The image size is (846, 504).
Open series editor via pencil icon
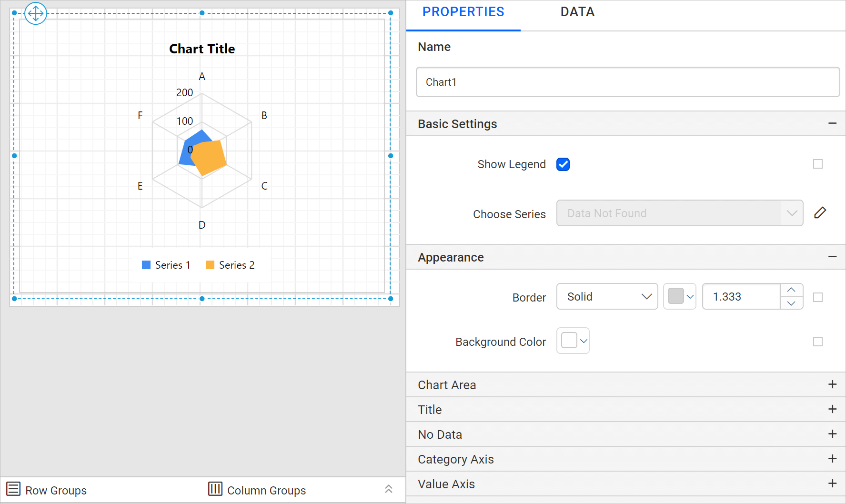[820, 212]
